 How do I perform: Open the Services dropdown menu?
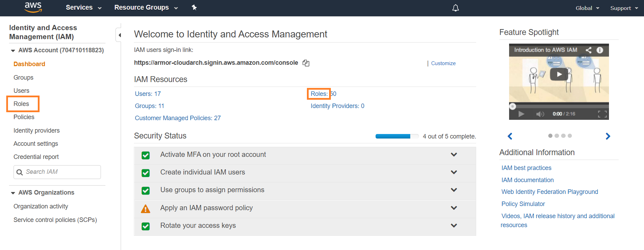(x=84, y=8)
